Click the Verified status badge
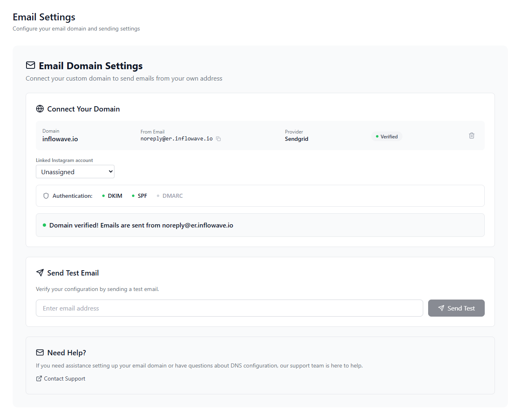The width and height of the screenshot is (532, 420). (x=386, y=136)
